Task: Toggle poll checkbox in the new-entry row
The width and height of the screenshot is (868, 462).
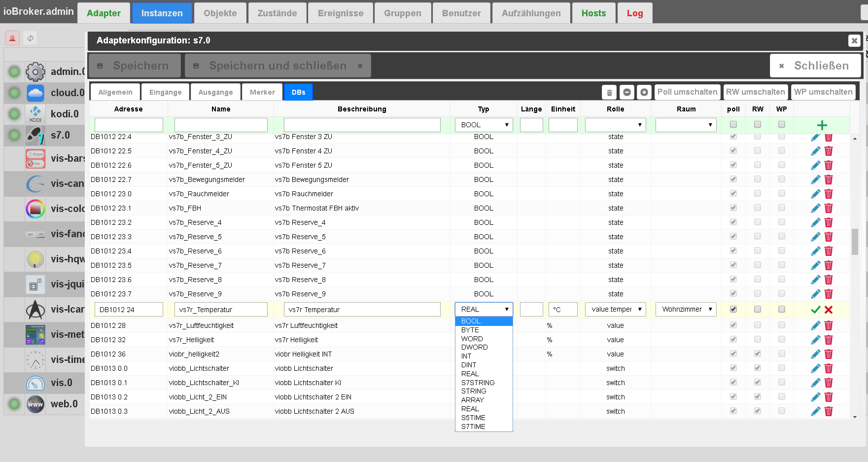Action: 733,124
